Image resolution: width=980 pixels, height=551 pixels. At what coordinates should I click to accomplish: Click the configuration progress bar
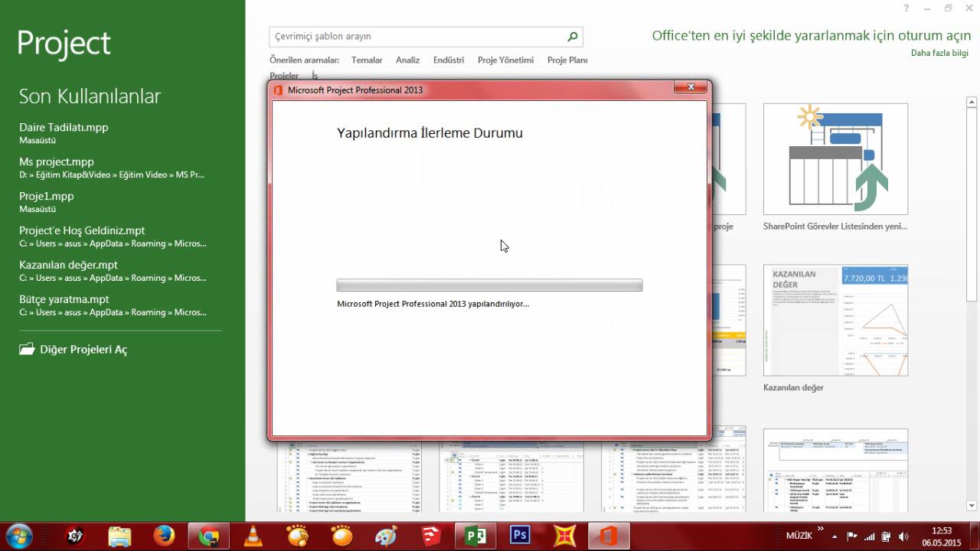(x=489, y=285)
